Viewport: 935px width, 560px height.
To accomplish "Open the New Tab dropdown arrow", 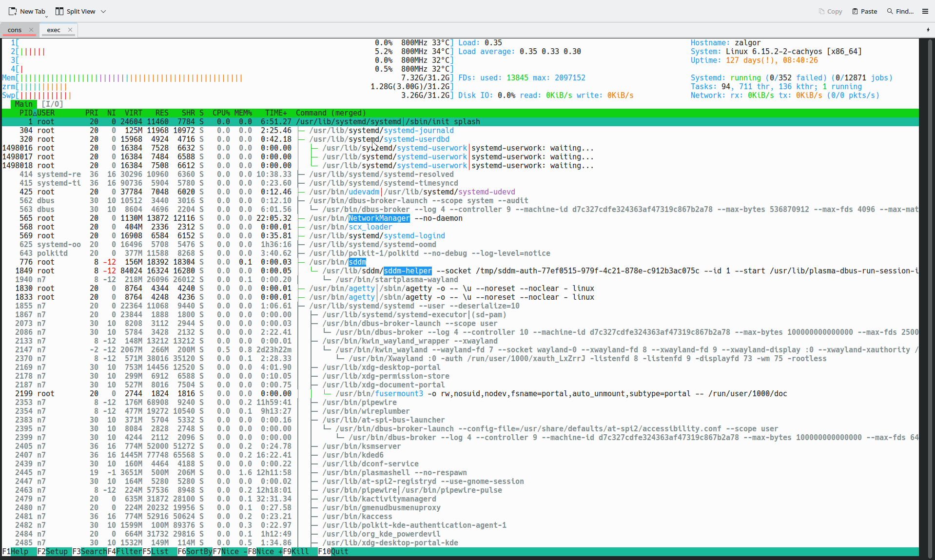I will 47,16.
